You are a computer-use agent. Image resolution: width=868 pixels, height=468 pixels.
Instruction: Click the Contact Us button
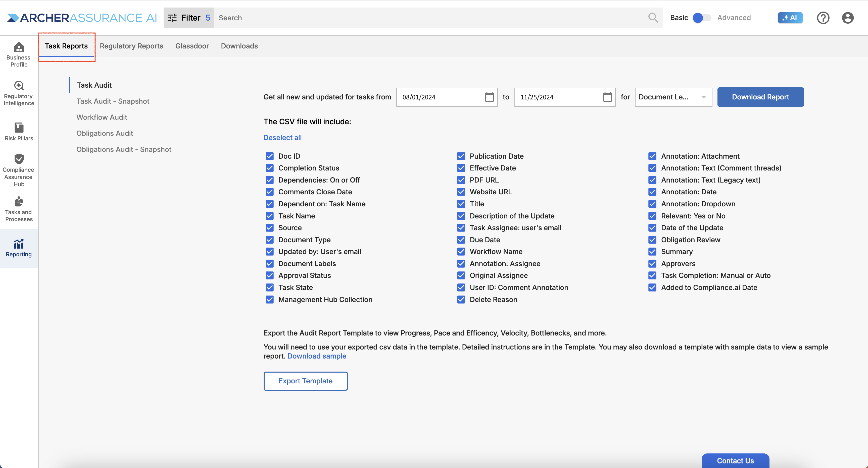coord(735,460)
